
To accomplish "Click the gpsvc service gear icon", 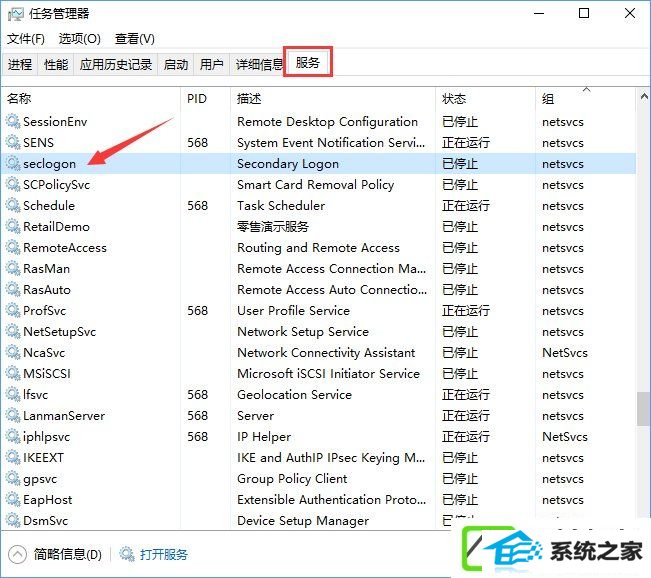I will (x=13, y=479).
